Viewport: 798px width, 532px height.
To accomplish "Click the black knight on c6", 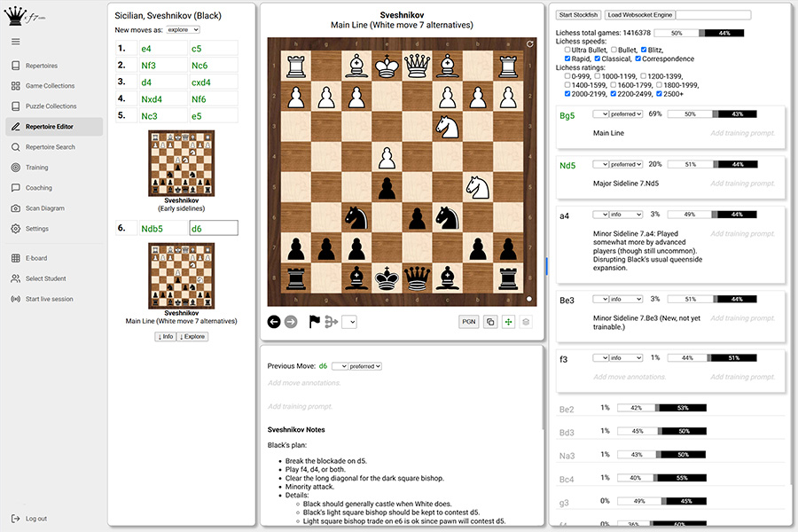I will (448, 217).
